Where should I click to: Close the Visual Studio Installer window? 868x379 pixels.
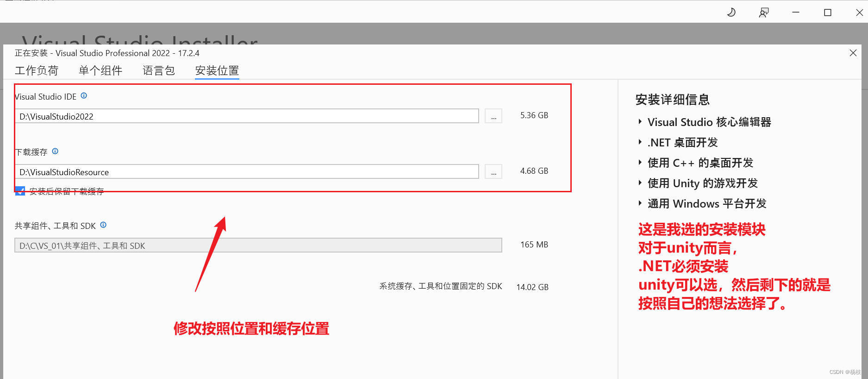pyautogui.click(x=859, y=13)
